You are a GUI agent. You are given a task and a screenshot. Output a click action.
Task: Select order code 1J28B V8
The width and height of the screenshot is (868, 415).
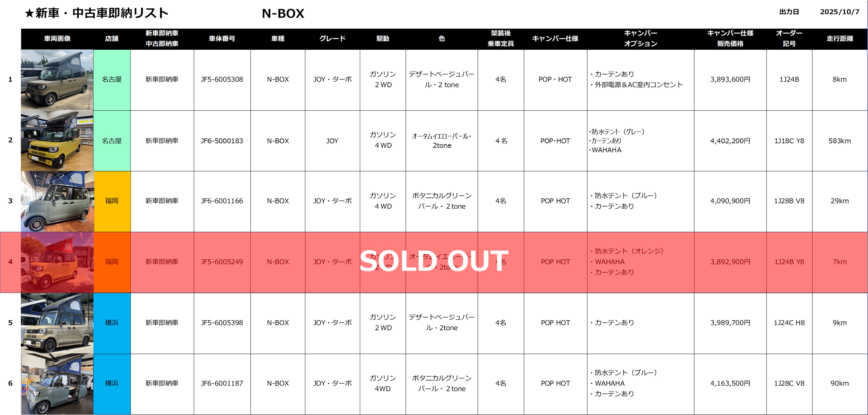(x=789, y=201)
